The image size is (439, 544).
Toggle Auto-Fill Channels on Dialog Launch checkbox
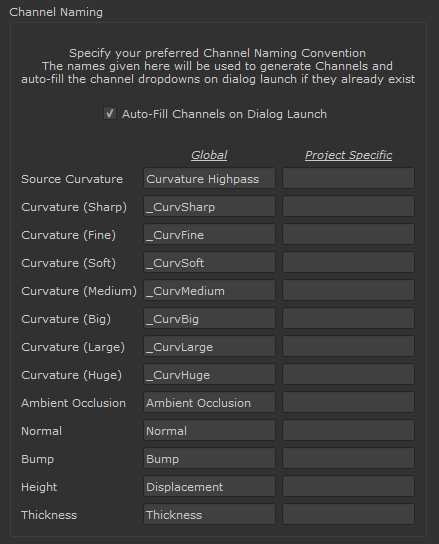(110, 113)
